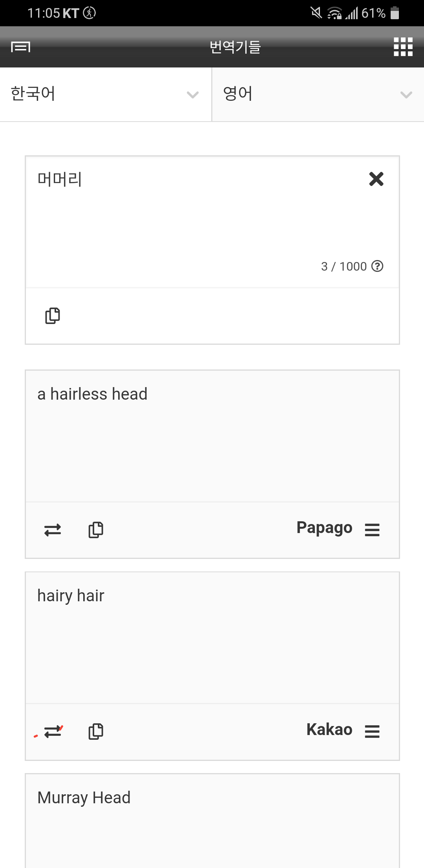Swap using the Papago translation arrows
This screenshot has height=868, width=424.
[53, 530]
